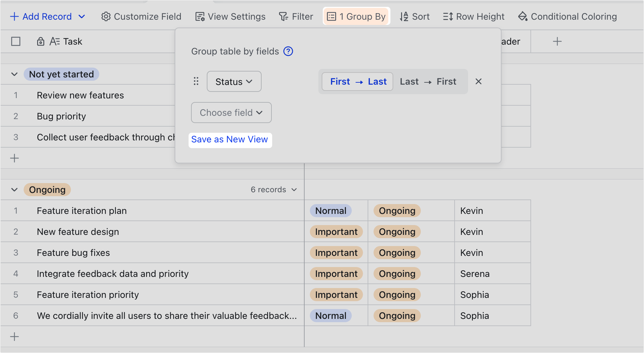Open the Status field dropdown
This screenshot has width=644, height=353.
click(x=234, y=81)
